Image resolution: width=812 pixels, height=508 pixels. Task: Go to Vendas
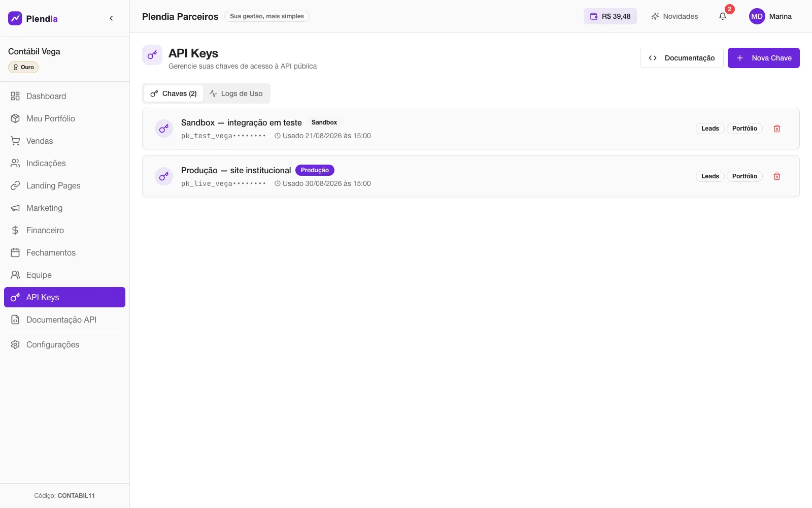[64, 141]
